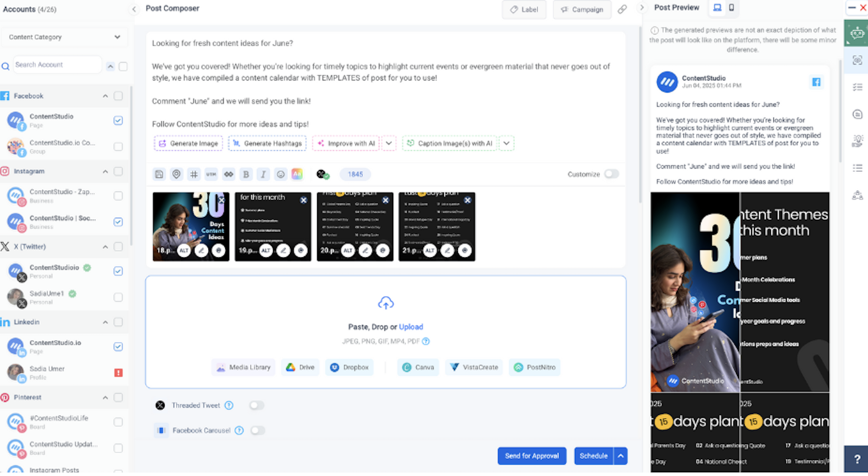
Task: Click the Label button
Action: 524,9
